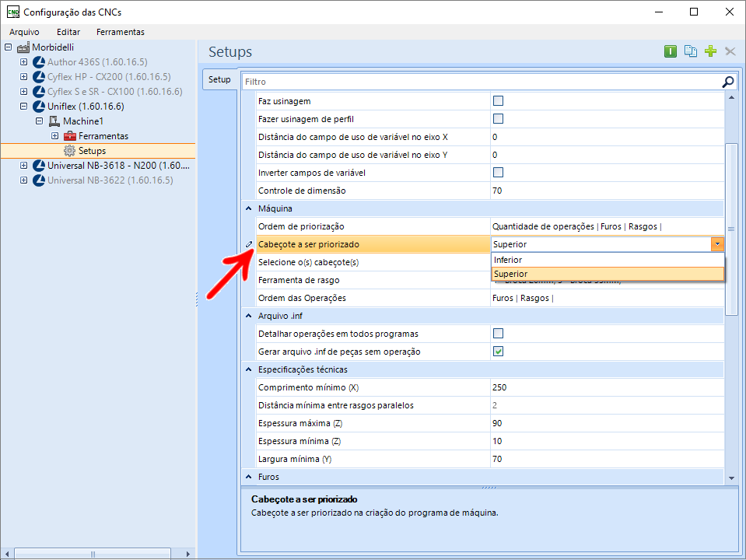Click the duplicate setup pages icon

coord(690,51)
